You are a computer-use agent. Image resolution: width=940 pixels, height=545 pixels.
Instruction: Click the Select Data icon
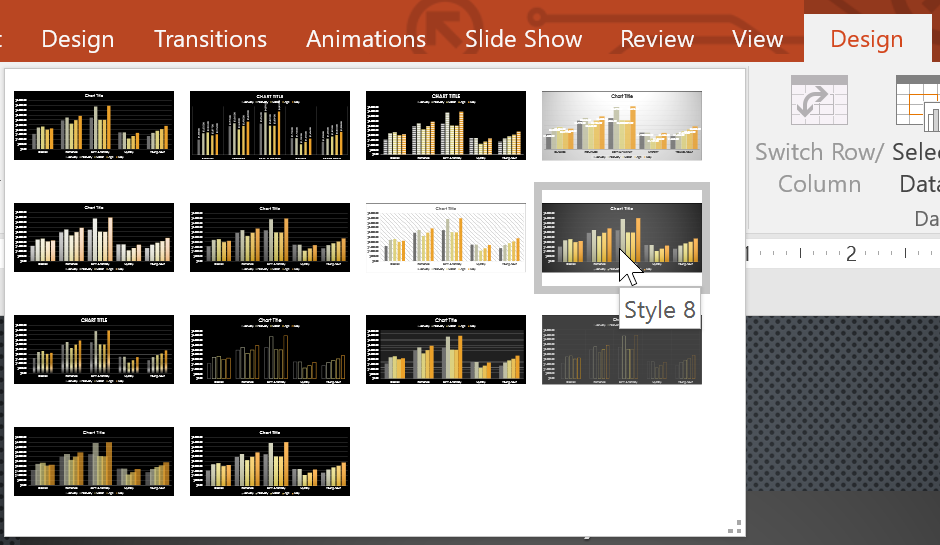click(918, 103)
